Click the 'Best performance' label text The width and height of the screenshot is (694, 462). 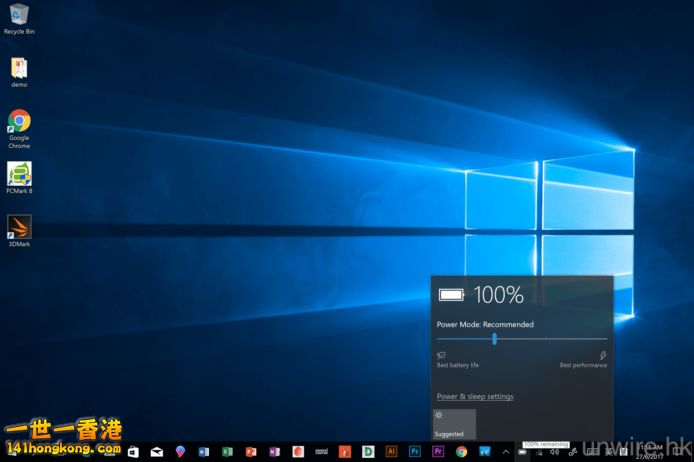[x=583, y=365]
